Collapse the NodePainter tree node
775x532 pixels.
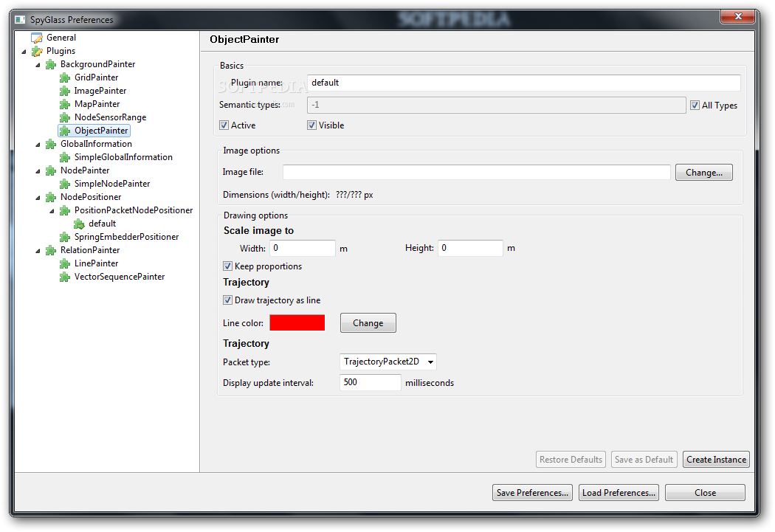click(38, 171)
